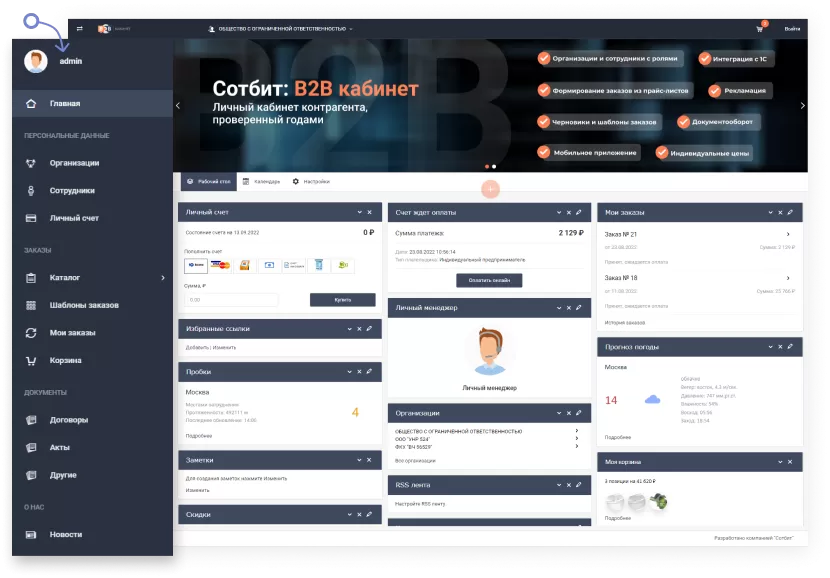Open the organization selector dropdown in header
Screen dimensions: 830x578
(x=280, y=29)
